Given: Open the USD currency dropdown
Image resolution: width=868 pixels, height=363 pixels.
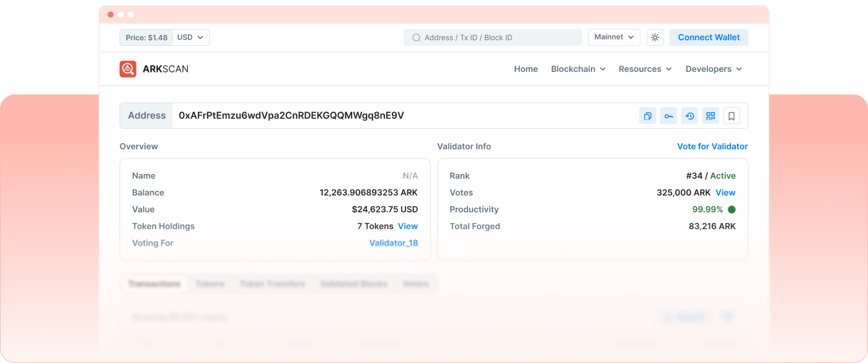Looking at the screenshot, I should (190, 38).
